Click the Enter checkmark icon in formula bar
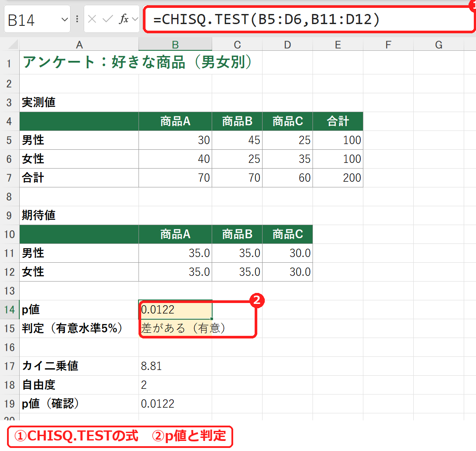The height and width of the screenshot is (451, 476). 107,19
